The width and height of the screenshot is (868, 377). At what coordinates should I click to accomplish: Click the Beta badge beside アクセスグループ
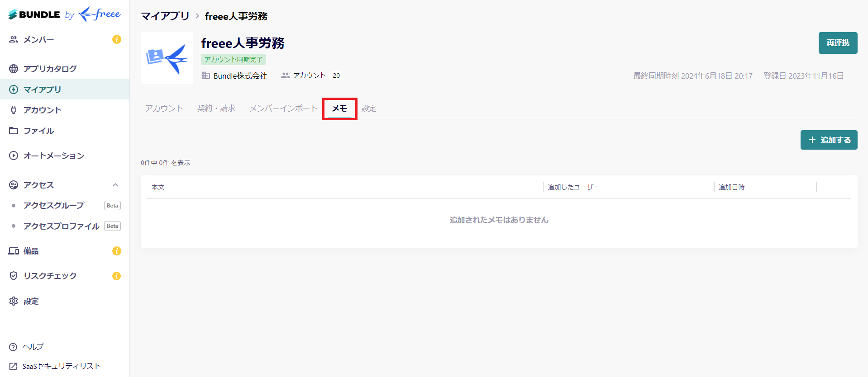point(112,206)
